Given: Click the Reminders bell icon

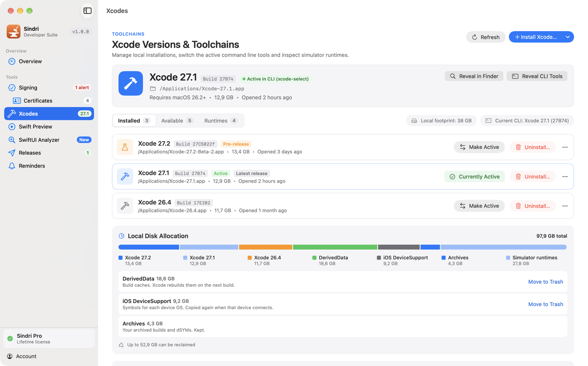Looking at the screenshot, I should pyautogui.click(x=12, y=166).
